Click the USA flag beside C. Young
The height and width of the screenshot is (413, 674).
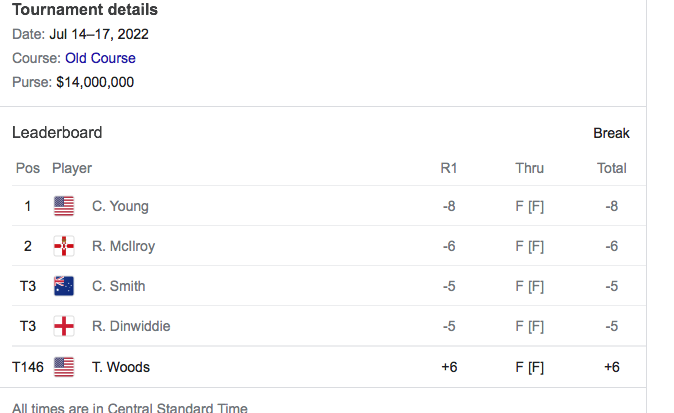[x=64, y=206]
